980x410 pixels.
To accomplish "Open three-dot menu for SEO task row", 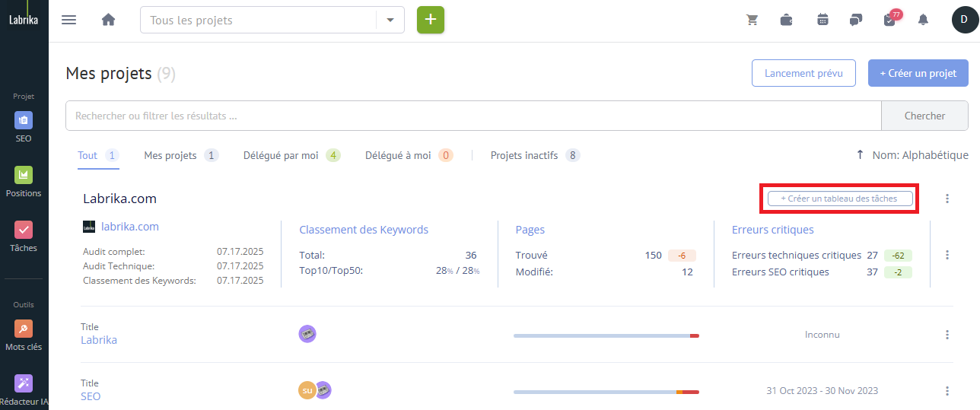I will click(947, 391).
